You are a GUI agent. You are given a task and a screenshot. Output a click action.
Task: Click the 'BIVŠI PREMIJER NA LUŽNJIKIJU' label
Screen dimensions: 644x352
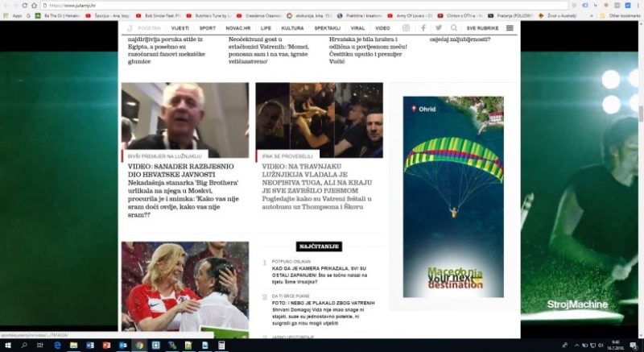click(165, 156)
